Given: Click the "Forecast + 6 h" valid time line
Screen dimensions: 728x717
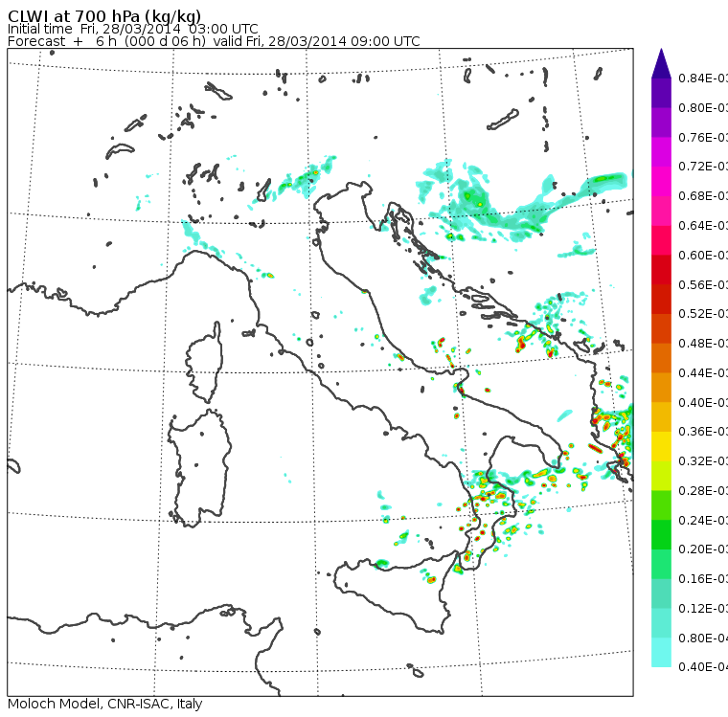Looking at the screenshot, I should (x=214, y=41).
